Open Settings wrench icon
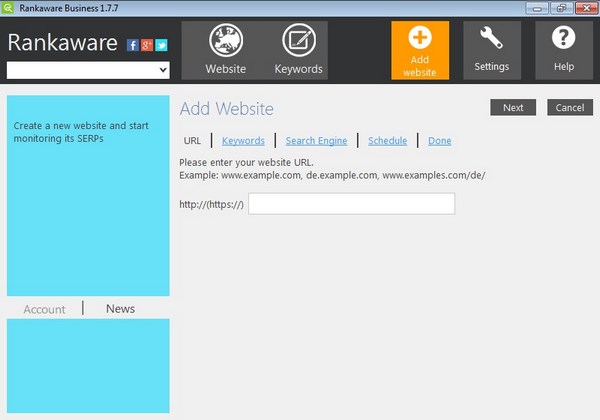Viewport: 600px width, 420px height. coord(492,37)
